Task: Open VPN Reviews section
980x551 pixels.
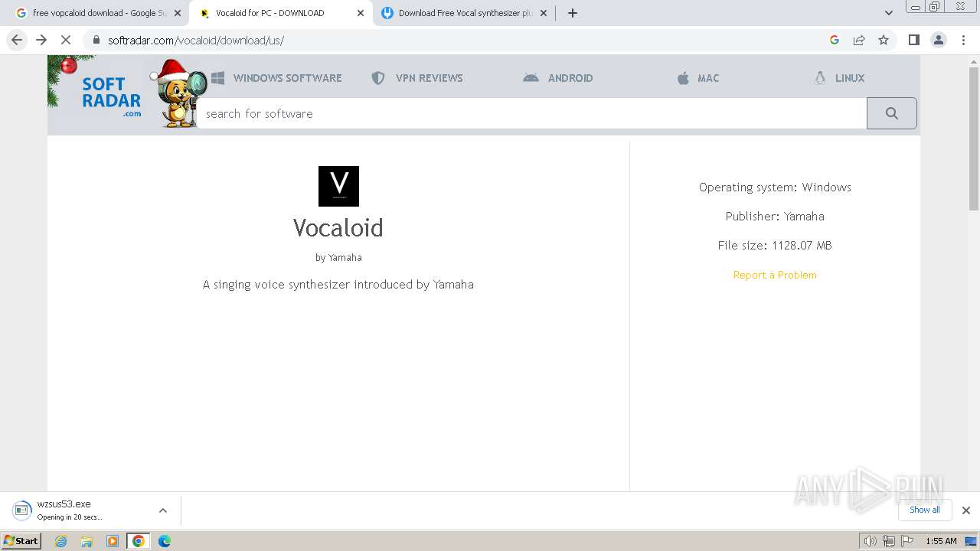Action: pyautogui.click(x=417, y=78)
